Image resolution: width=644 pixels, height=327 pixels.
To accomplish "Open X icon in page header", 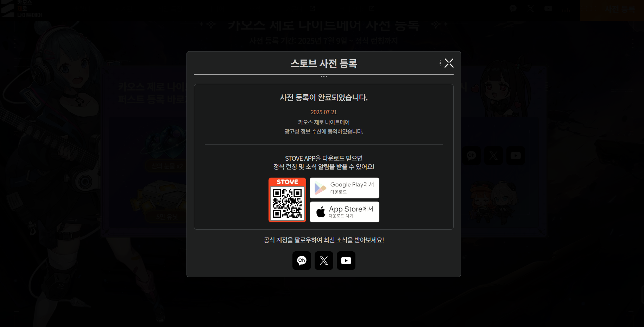I will click(x=531, y=8).
